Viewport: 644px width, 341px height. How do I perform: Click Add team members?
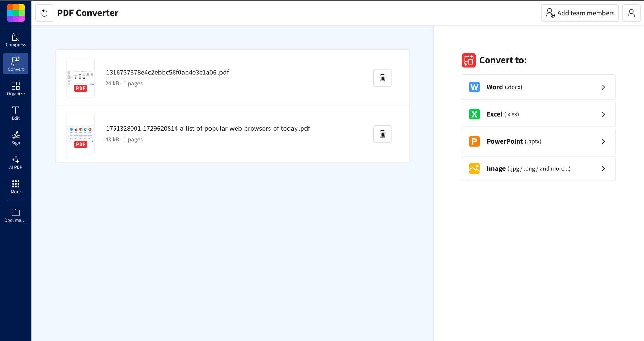point(580,13)
